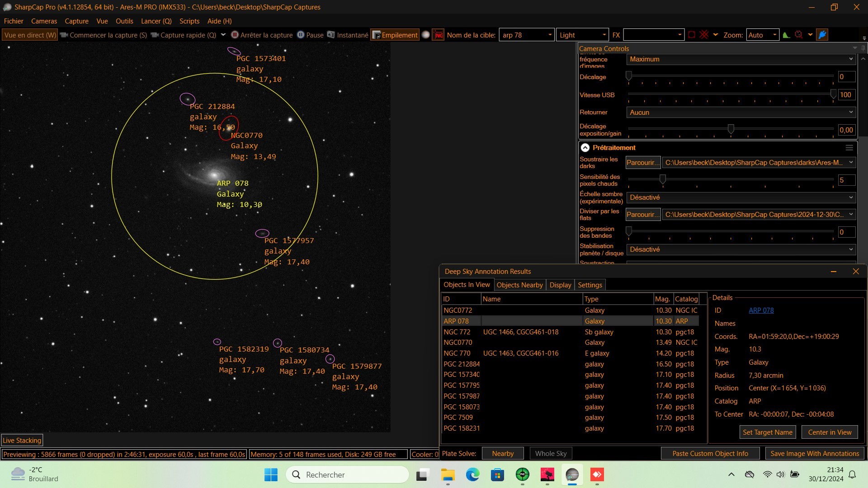
Task: Open the Live Stacking panel tab
Action: click(22, 441)
